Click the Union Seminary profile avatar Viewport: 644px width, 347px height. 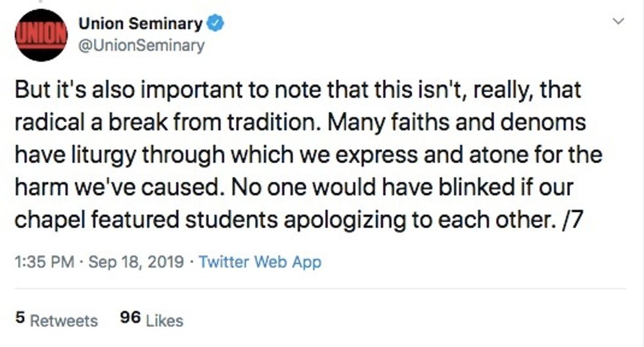click(x=41, y=35)
